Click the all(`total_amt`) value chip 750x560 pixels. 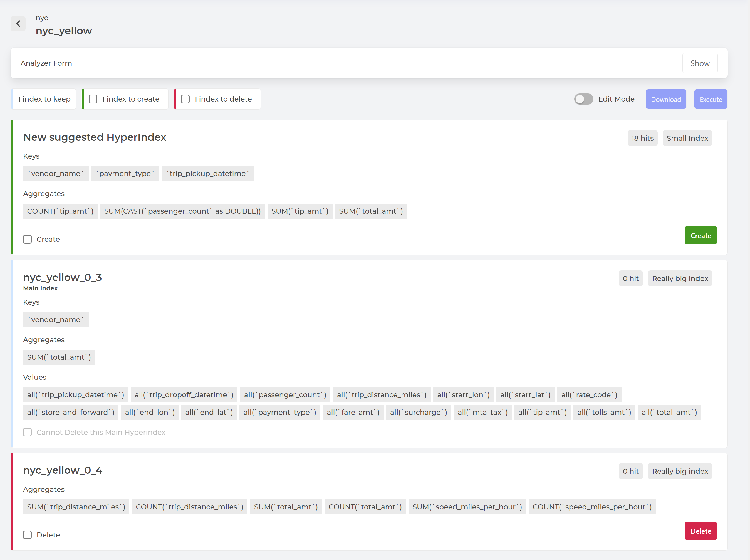pos(669,413)
